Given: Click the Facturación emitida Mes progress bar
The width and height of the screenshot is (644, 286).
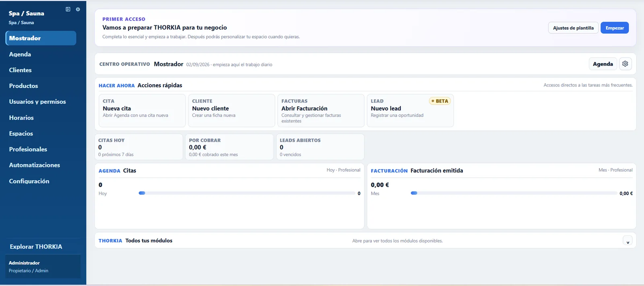Looking at the screenshot, I should point(514,193).
